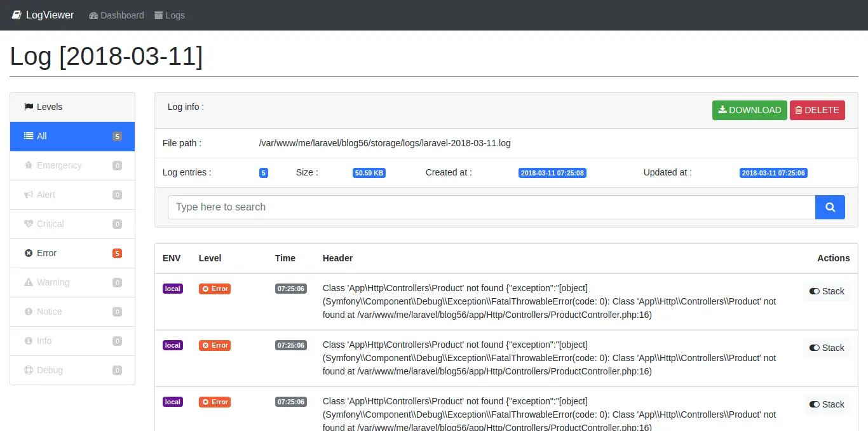Click the 07:25:06 time in first row
Screen dimensions: 868x431
(x=291, y=289)
